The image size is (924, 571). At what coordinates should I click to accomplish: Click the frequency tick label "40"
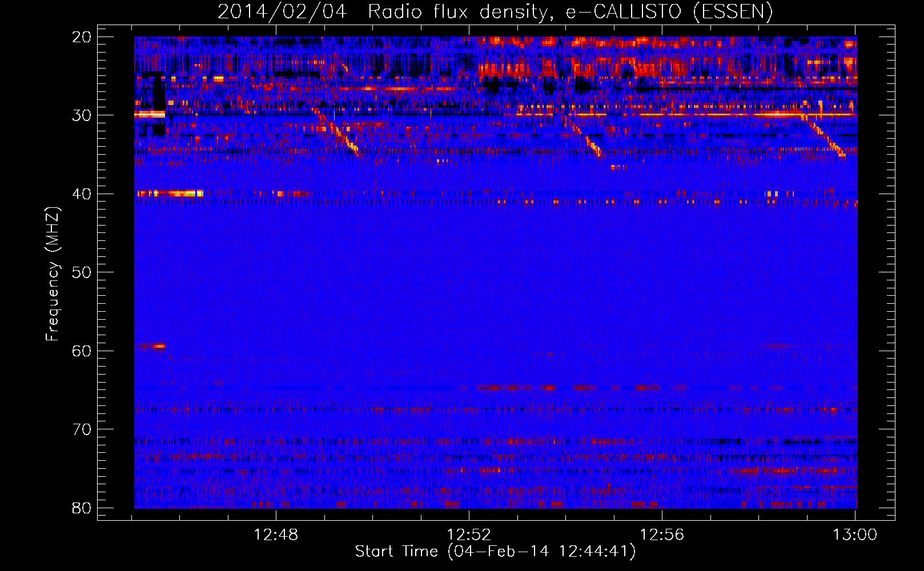(x=82, y=194)
